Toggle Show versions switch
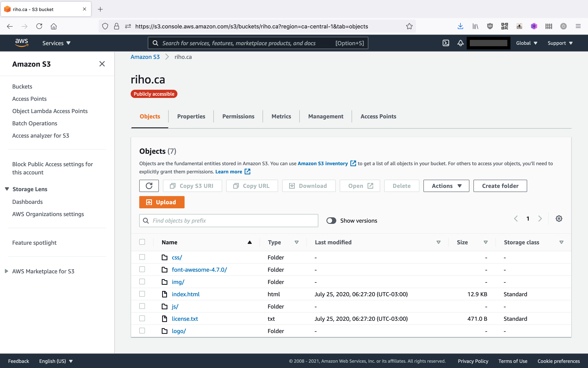This screenshot has width=588, height=368. coord(331,221)
